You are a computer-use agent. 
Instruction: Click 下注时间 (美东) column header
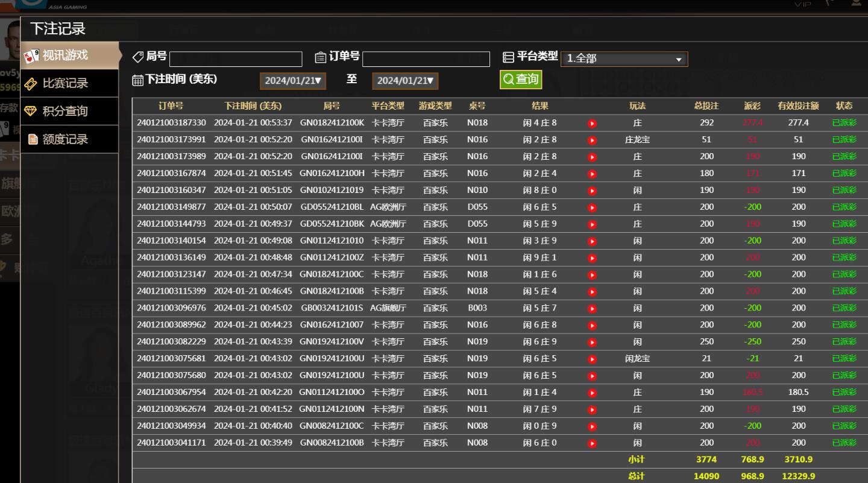(253, 106)
